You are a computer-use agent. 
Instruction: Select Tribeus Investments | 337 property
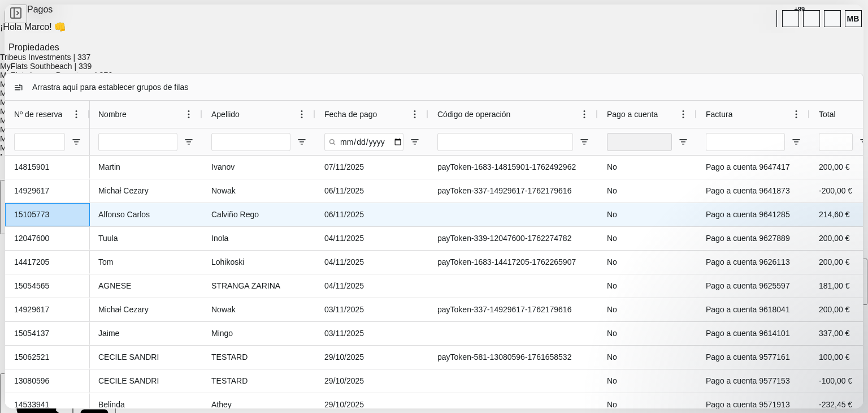click(45, 57)
